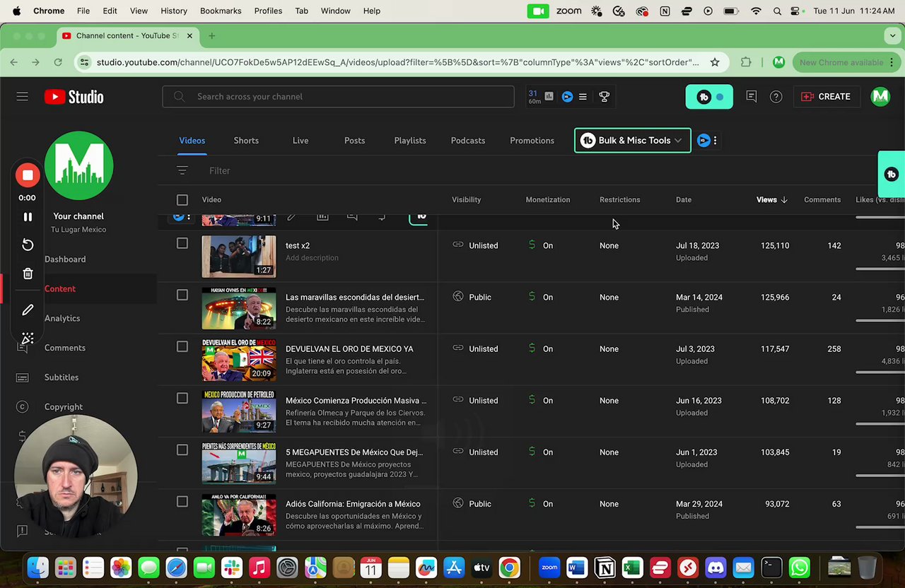Open the Profiles menu in menu bar
The image size is (905, 588).
click(x=268, y=11)
